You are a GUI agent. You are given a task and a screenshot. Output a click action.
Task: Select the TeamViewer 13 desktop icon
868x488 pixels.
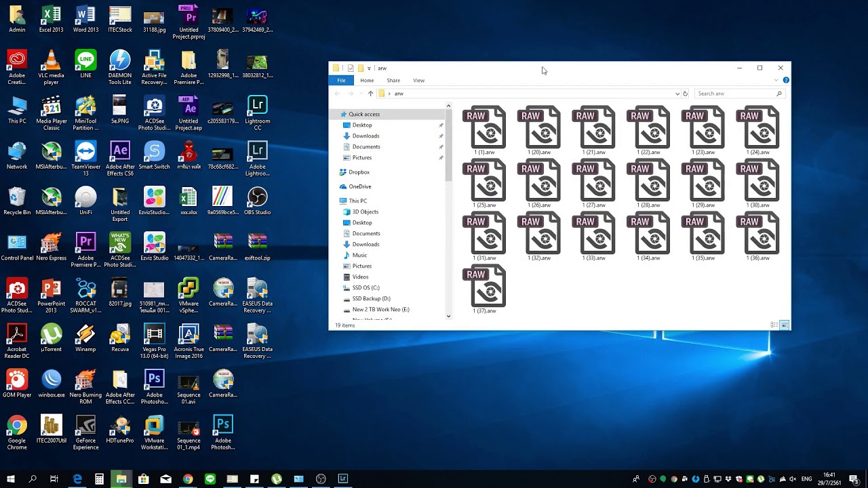85,159
